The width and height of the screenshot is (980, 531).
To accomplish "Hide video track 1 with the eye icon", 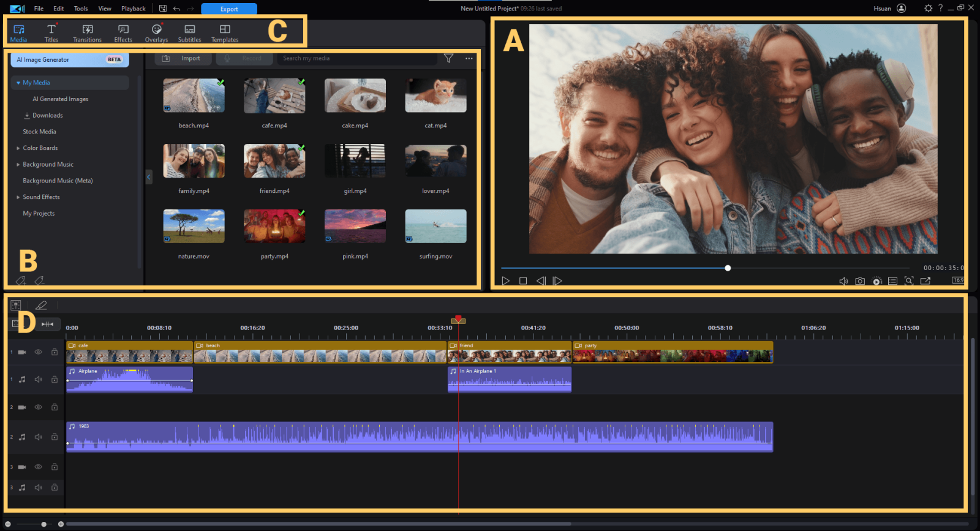I will [x=38, y=352].
